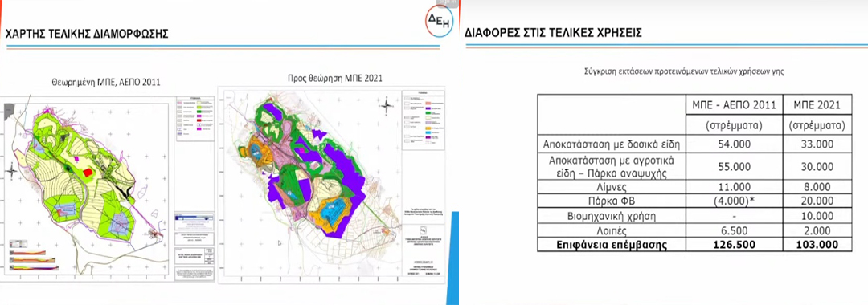
Task: Select the cell value 2.000
Action: point(817,230)
